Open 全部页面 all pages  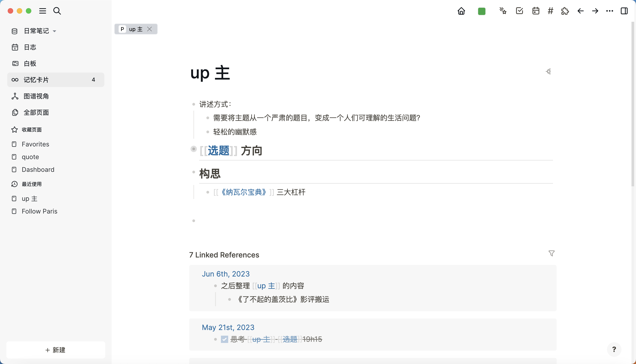(56, 112)
